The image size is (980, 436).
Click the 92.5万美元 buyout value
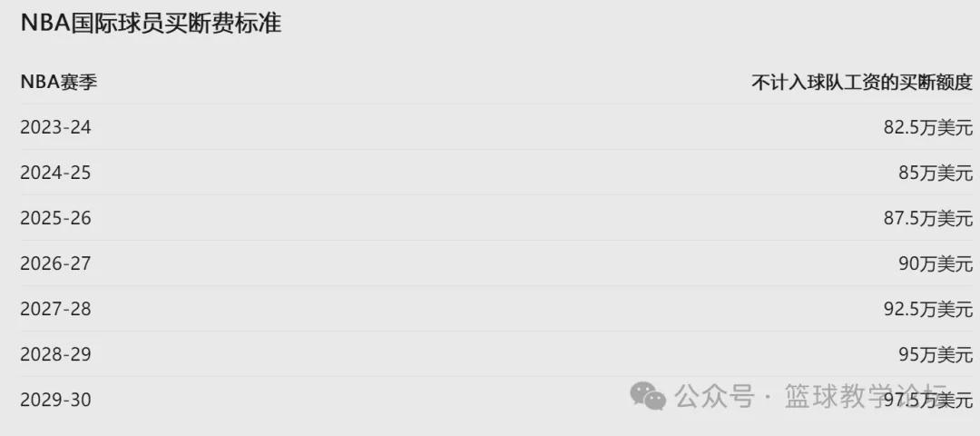coord(928,309)
